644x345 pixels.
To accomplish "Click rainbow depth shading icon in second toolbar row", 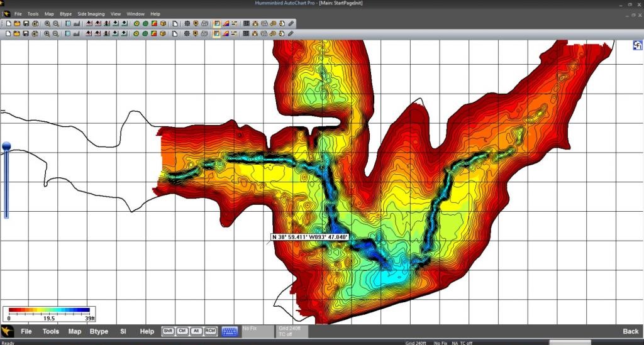I will click(226, 33).
